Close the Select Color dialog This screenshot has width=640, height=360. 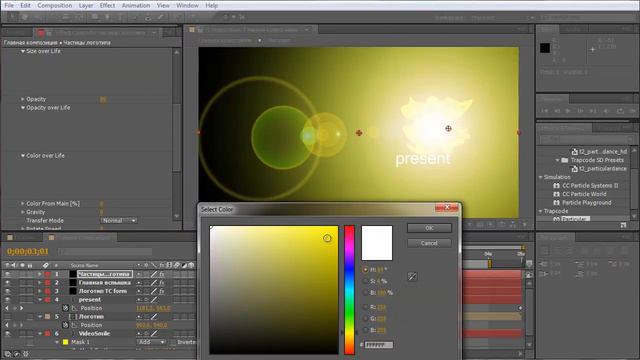[447, 208]
